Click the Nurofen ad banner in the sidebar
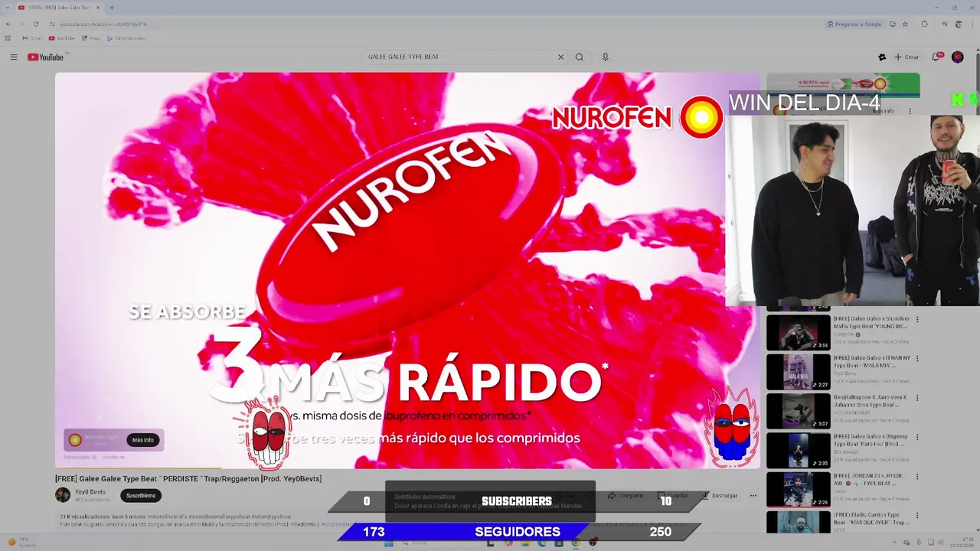Screen dimensions: 980x551 pos(843,84)
